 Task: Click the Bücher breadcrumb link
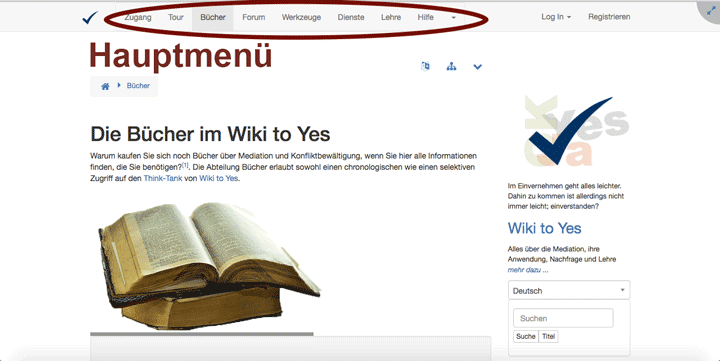(138, 85)
